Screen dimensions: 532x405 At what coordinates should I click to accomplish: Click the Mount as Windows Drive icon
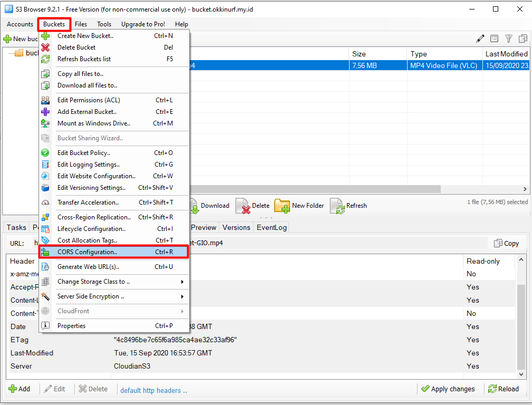(x=45, y=123)
